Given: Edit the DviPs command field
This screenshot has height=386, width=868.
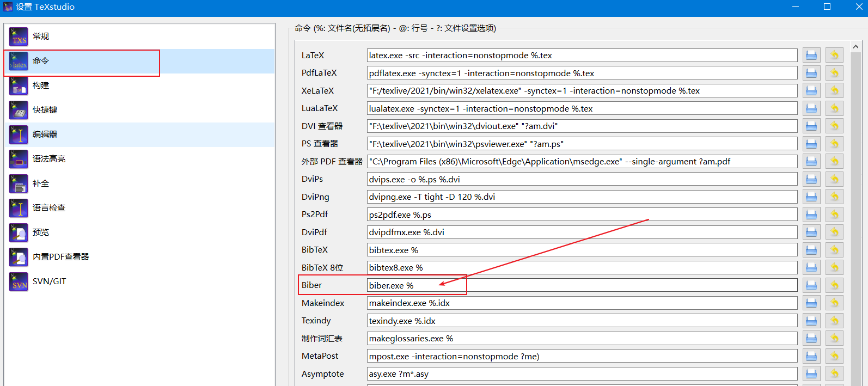Looking at the screenshot, I should pyautogui.click(x=582, y=179).
